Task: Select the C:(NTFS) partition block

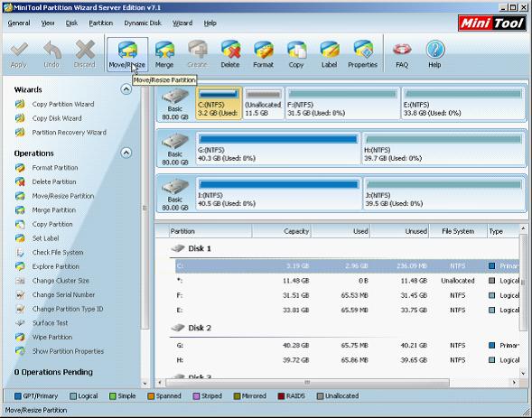Action: point(219,104)
